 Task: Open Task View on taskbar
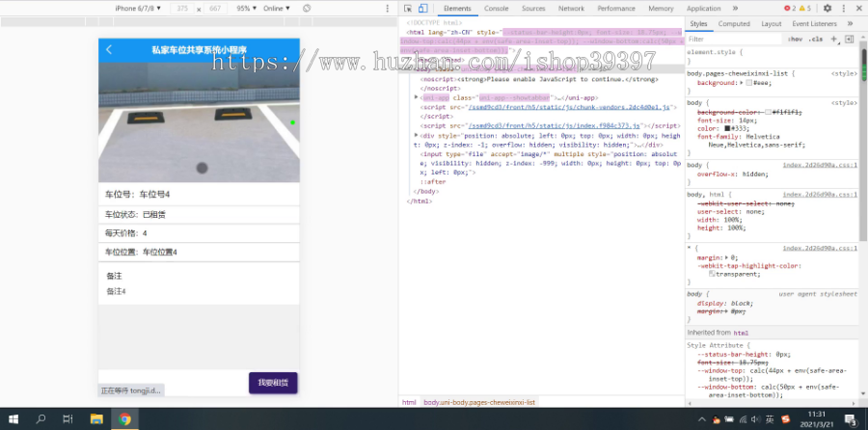pyautogui.click(x=68, y=419)
